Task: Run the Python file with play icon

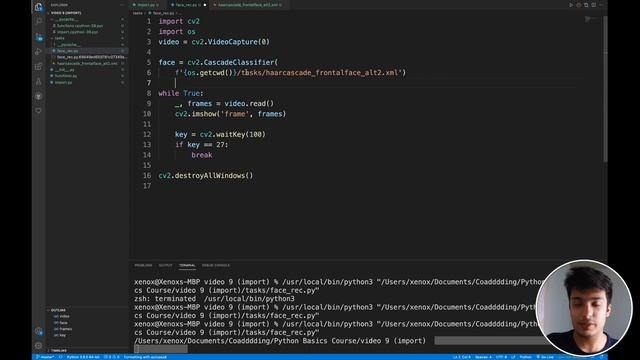Action: [x=571, y=5]
